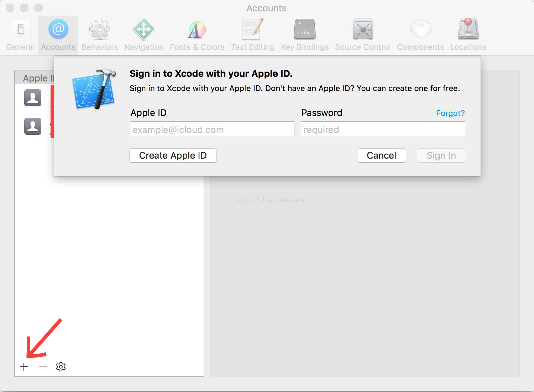Viewport: 534px width, 392px height.
Task: Open the Components icon
Action: click(x=420, y=29)
